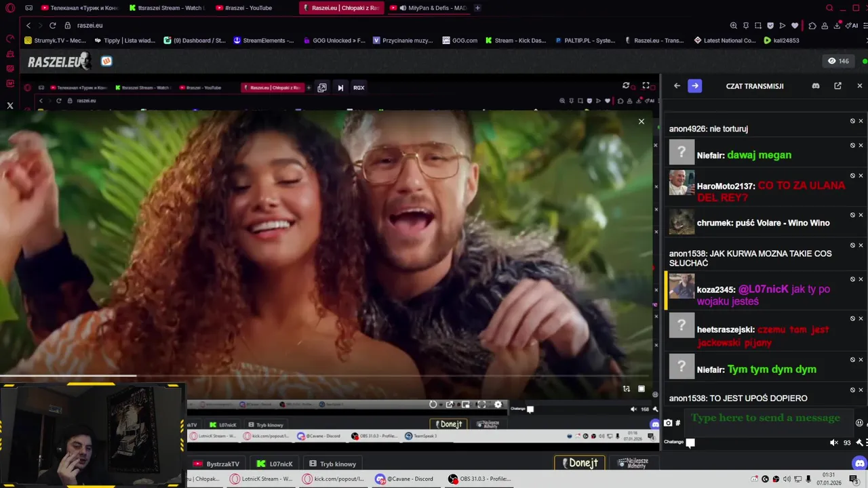Toggle chat sound mute icon

[x=834, y=443]
